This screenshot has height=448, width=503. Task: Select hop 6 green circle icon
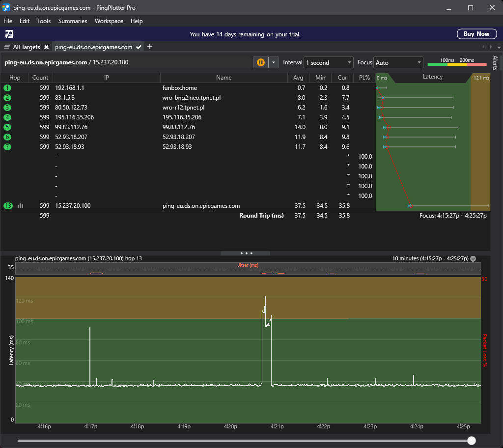point(7,137)
